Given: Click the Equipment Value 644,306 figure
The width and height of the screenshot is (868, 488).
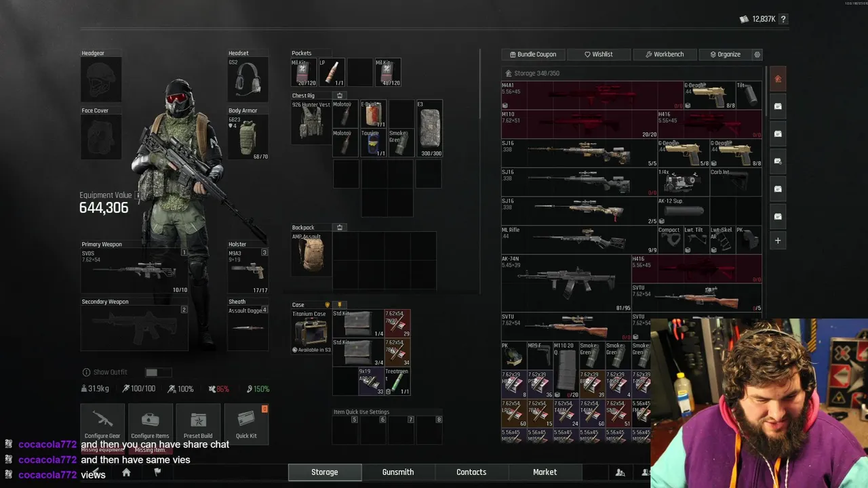Looking at the screenshot, I should (x=104, y=208).
